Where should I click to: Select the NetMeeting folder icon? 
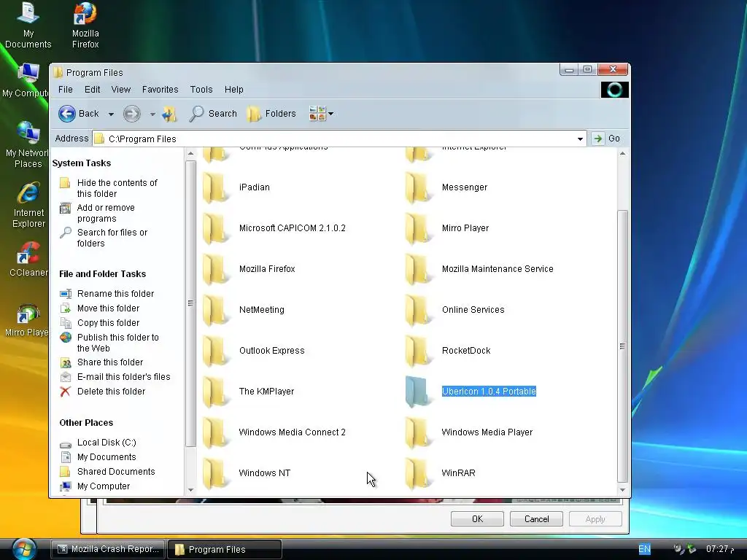click(216, 311)
